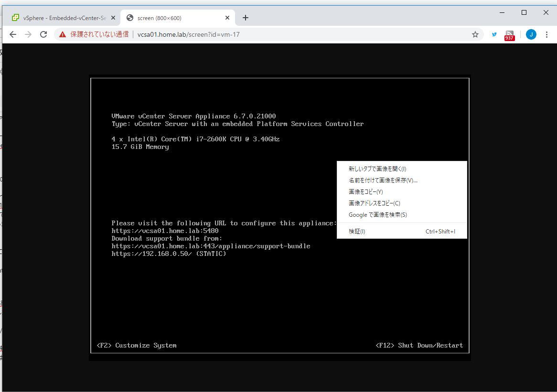The height and width of the screenshot is (392, 557).
Task: Open Chrome's three-dot menu
Action: (546, 34)
